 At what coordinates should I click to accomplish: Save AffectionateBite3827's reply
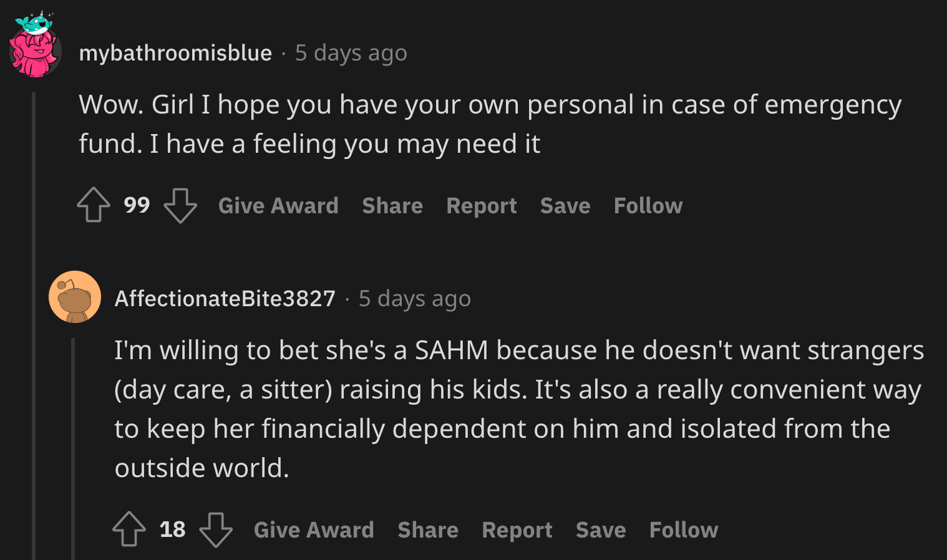pos(601,530)
